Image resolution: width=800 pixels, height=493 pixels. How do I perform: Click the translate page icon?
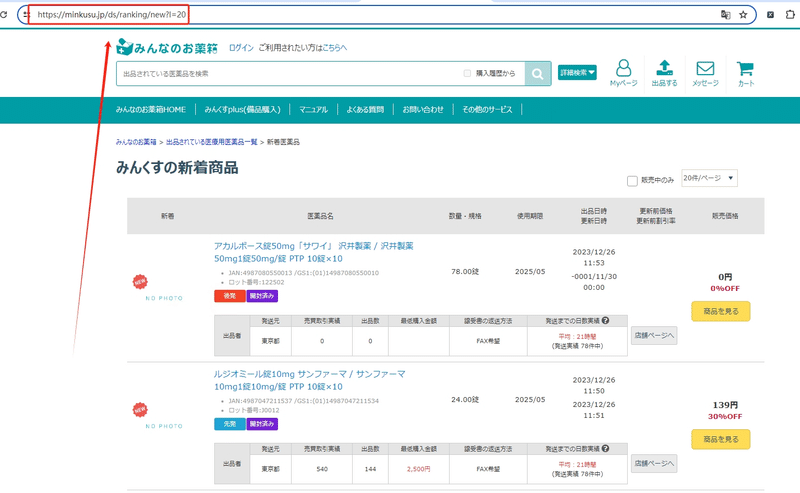click(726, 15)
